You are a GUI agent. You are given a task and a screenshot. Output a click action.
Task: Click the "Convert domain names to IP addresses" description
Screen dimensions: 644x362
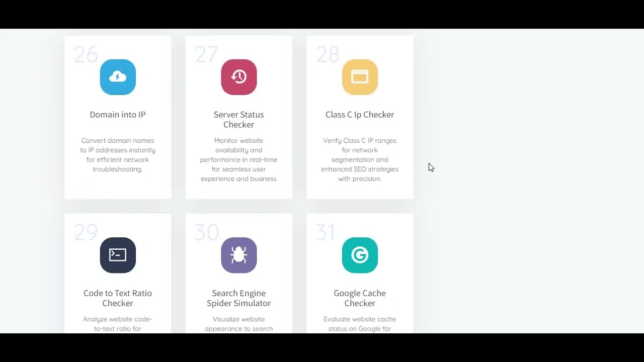(118, 155)
